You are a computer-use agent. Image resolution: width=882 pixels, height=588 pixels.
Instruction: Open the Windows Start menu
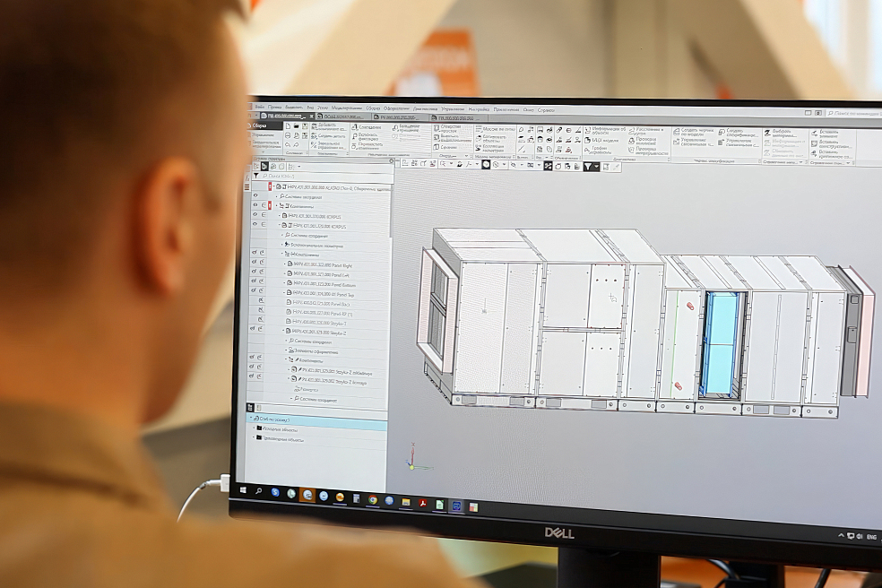243,490
